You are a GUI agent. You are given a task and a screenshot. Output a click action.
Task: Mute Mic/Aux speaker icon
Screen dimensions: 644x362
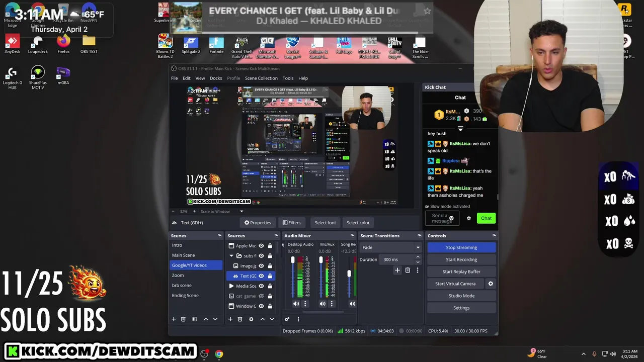pos(323,304)
